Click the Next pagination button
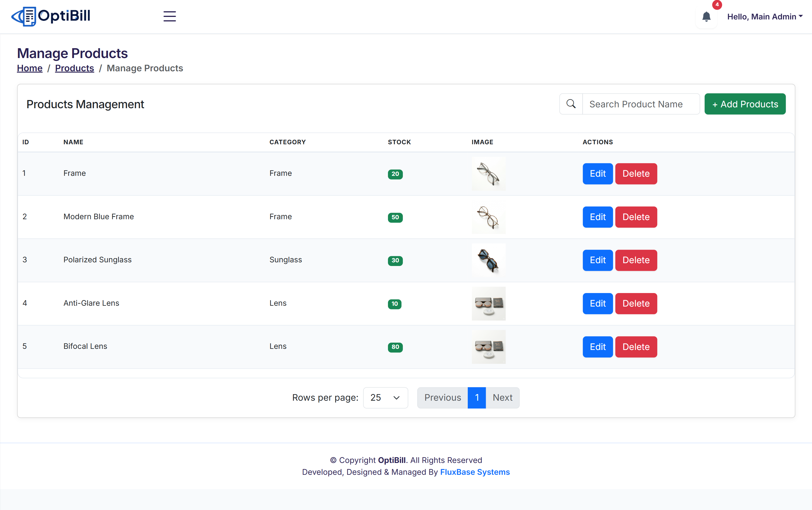812x510 pixels. [x=502, y=397]
